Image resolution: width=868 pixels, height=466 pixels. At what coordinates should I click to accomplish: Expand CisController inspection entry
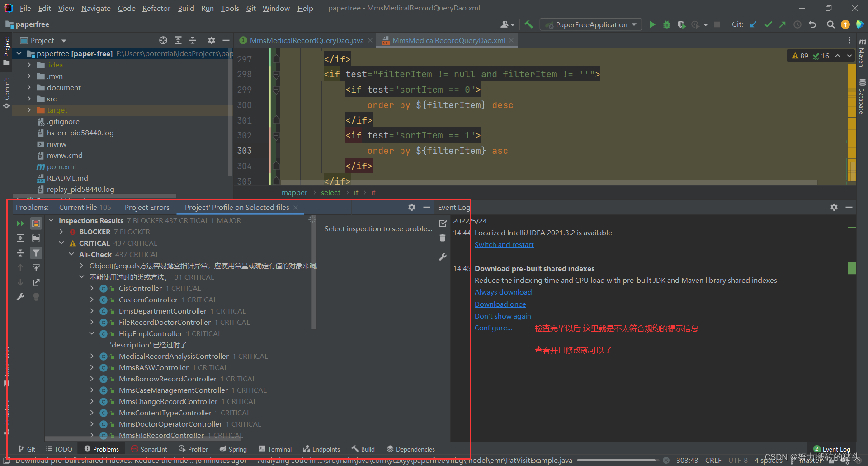point(92,288)
